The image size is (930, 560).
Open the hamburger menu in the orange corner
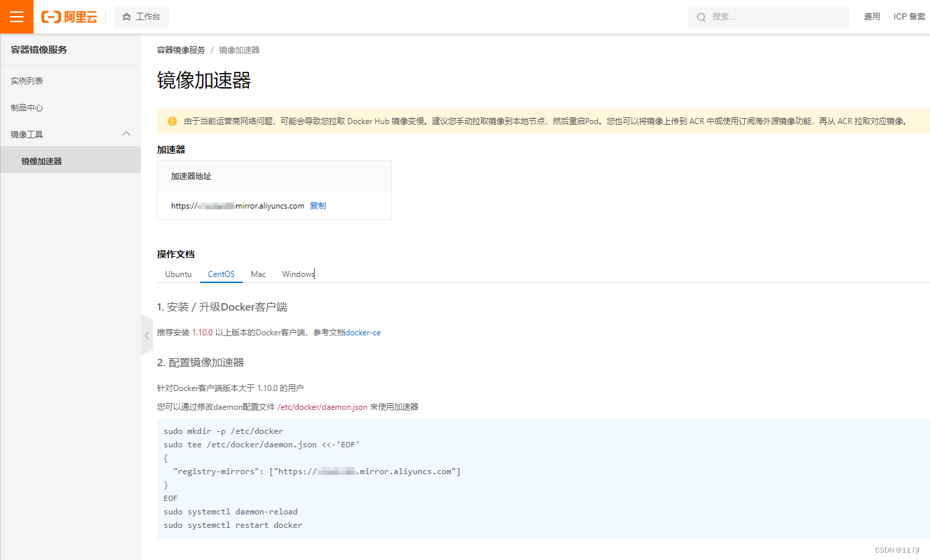point(17,17)
